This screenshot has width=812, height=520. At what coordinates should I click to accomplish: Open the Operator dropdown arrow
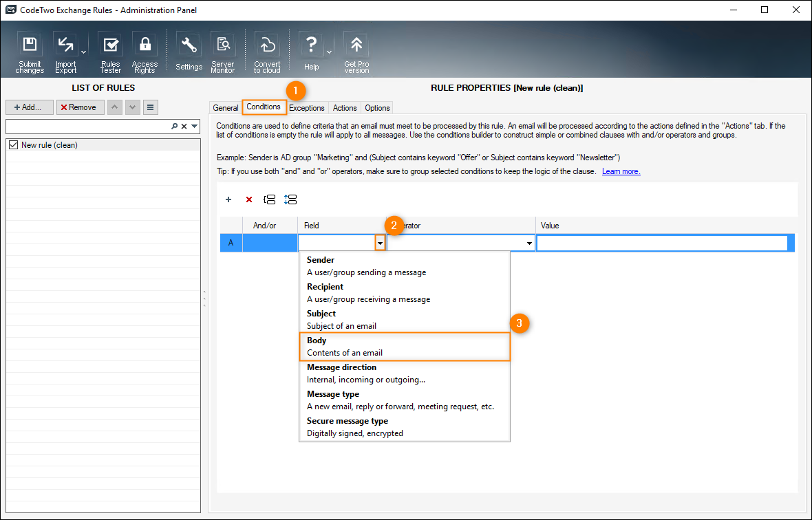(529, 243)
